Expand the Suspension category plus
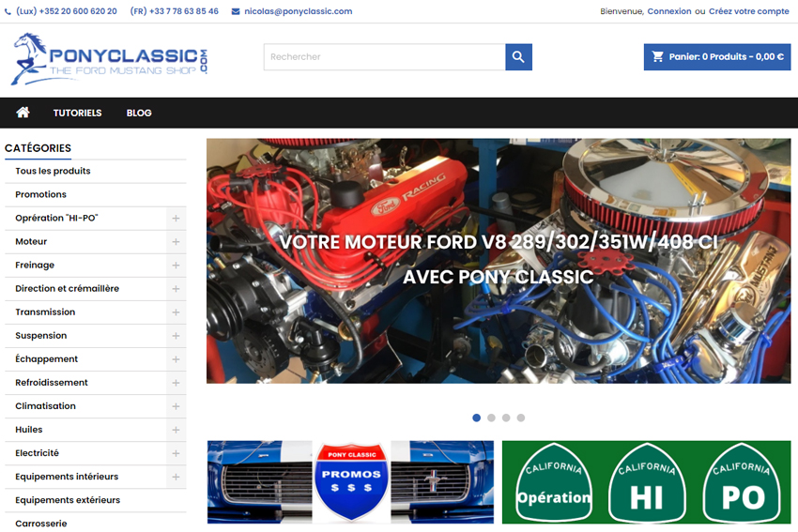The height and width of the screenshot is (532, 798). (x=176, y=336)
